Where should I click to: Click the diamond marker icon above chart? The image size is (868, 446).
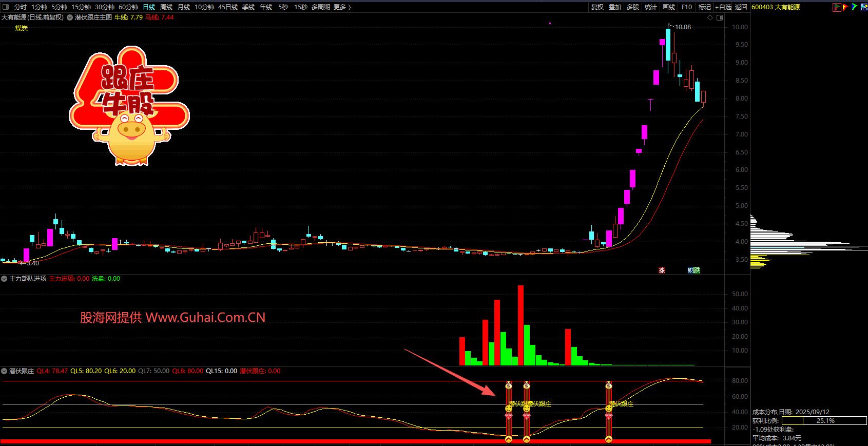coord(710,17)
